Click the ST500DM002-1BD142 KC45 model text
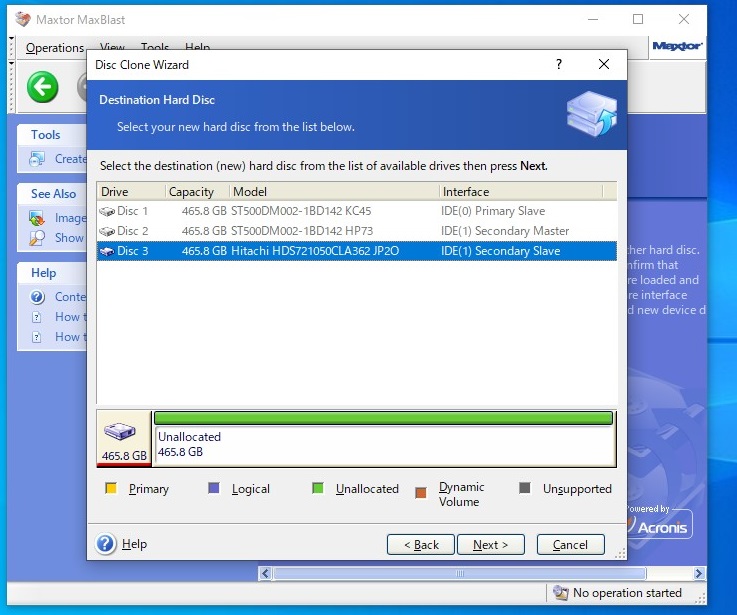Viewport: 737px width, 615px height. [301, 211]
